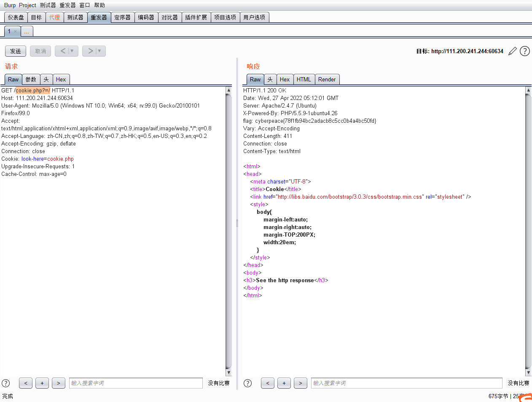532x402 pixels.
Task: Open next history dropdown arrow
Action: click(x=99, y=51)
